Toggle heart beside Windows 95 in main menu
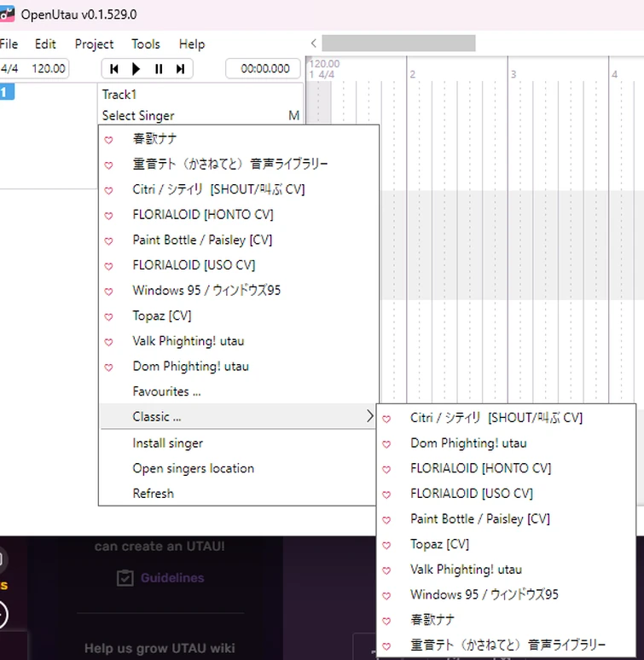 [x=108, y=292]
